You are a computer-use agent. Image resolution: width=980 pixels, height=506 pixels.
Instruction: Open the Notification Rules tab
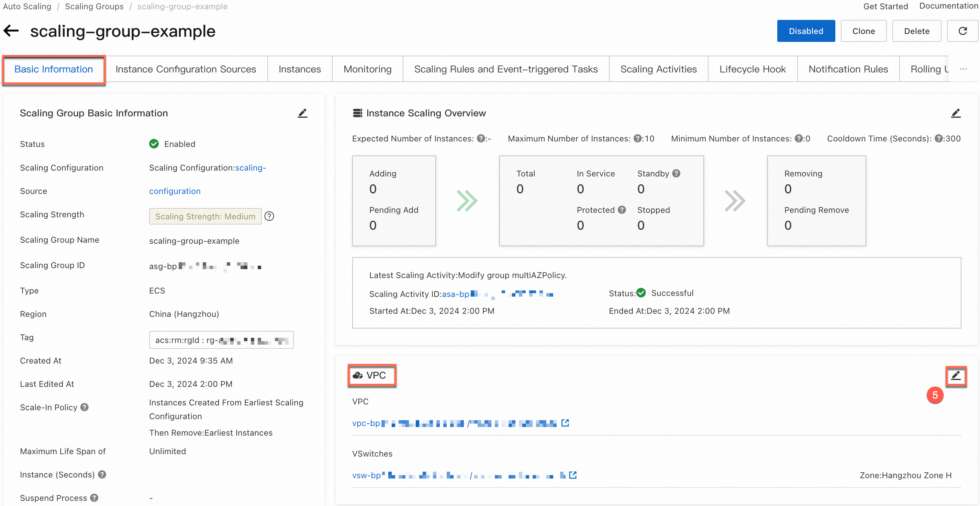tap(848, 69)
